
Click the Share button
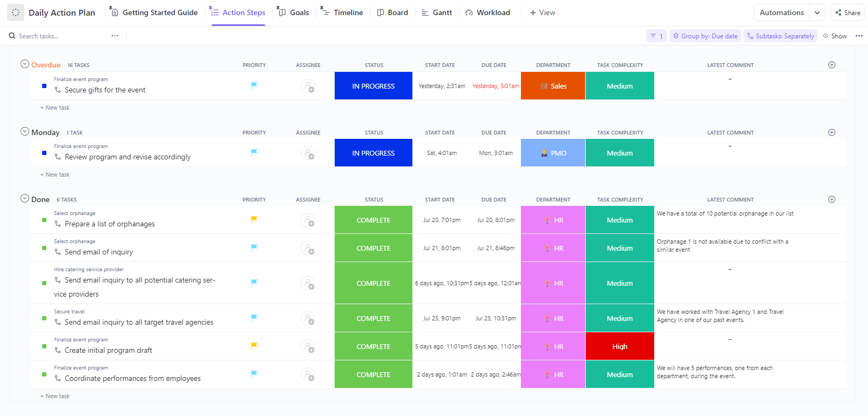coord(848,12)
